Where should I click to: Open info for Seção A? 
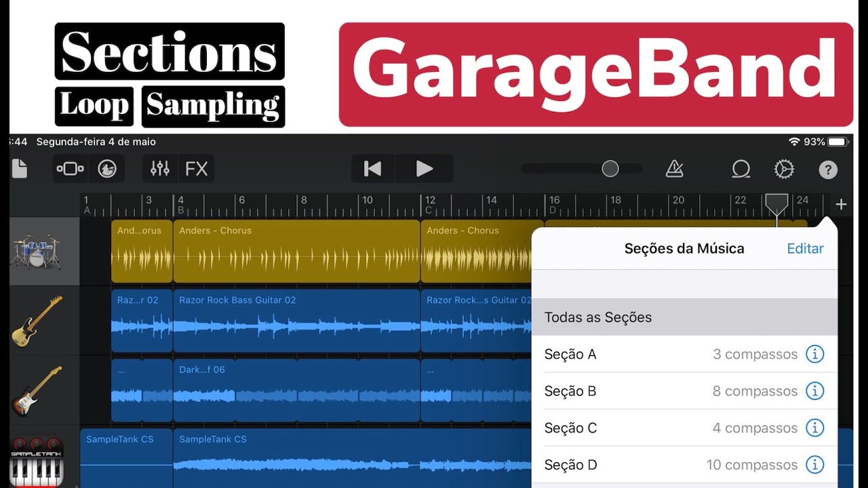pyautogui.click(x=814, y=354)
